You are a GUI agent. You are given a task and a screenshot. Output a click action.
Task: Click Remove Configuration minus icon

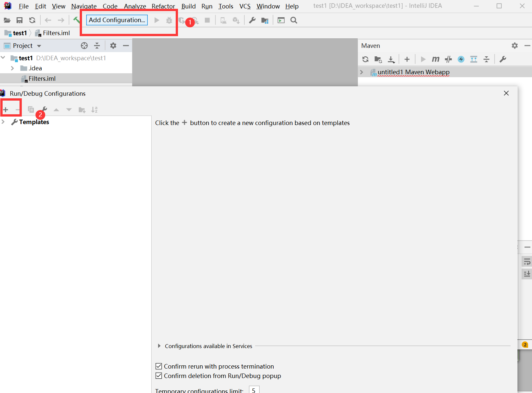18,110
